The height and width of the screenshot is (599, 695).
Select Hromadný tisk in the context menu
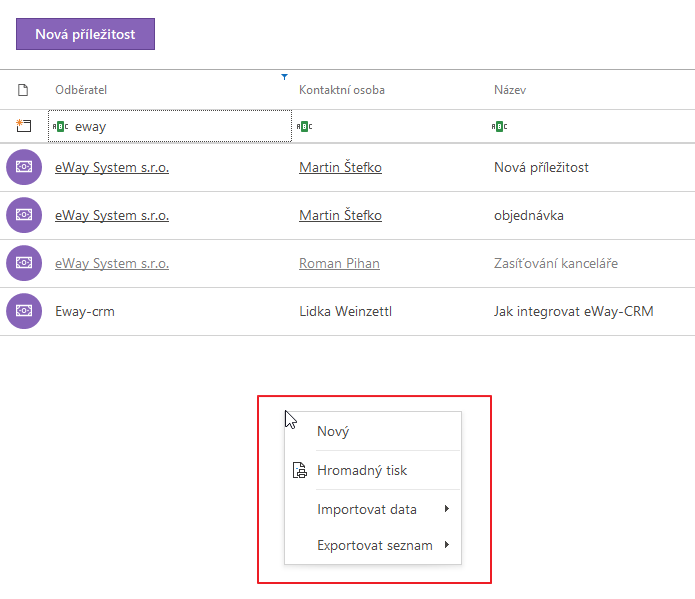click(373, 470)
